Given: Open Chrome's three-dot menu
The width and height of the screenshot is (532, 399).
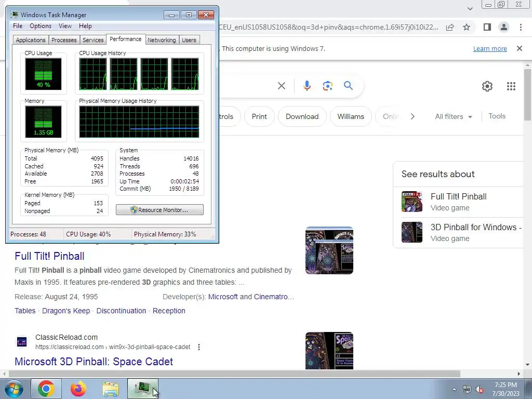Looking at the screenshot, I should tap(521, 27).
